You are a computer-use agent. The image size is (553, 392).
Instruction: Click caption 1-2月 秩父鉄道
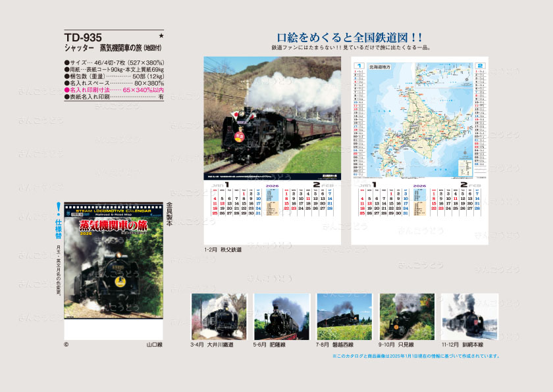[223, 250]
